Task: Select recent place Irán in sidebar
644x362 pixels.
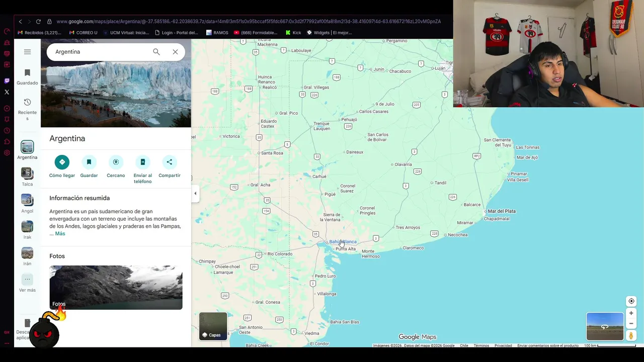Action: coord(27,256)
